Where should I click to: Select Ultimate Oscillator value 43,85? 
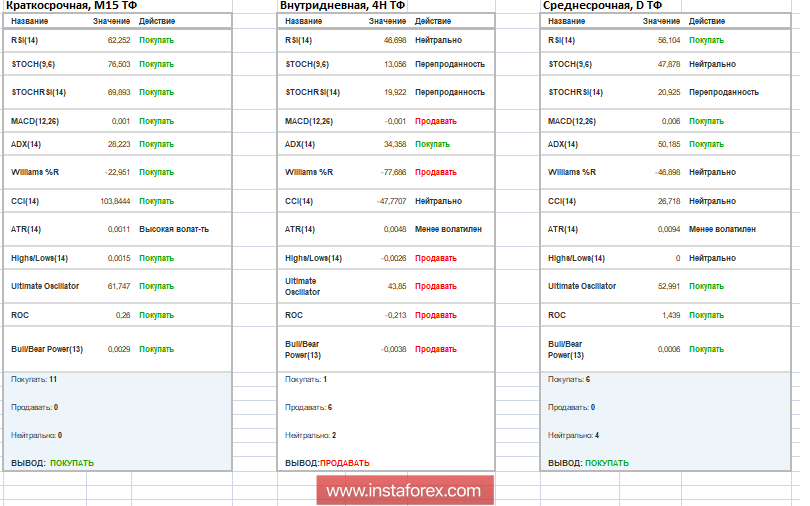tap(397, 286)
